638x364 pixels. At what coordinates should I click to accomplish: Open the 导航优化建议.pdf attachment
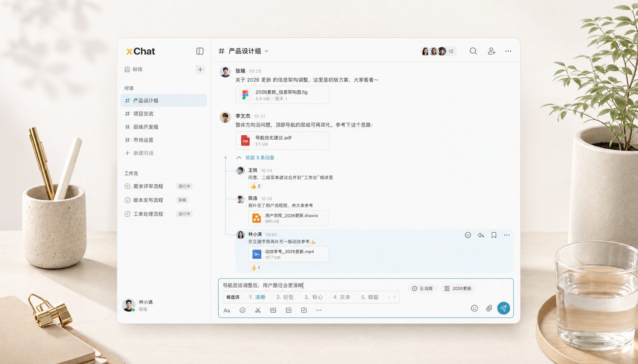[x=283, y=141]
